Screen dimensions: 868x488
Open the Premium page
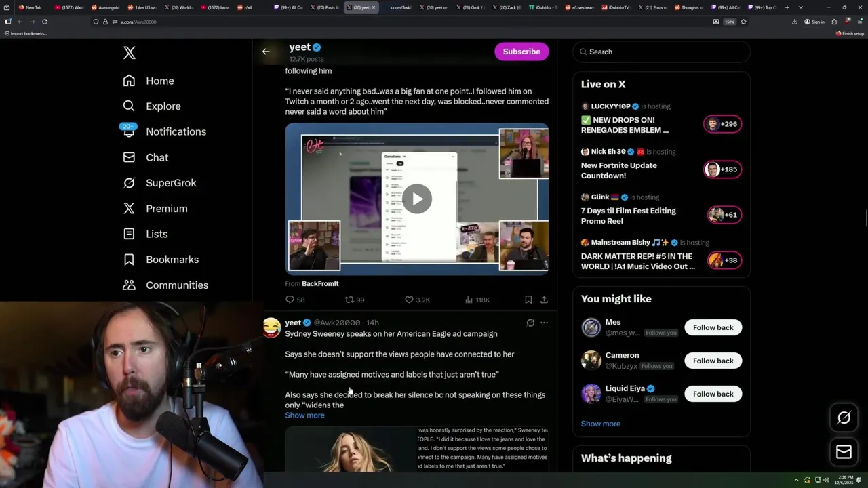(x=155, y=209)
